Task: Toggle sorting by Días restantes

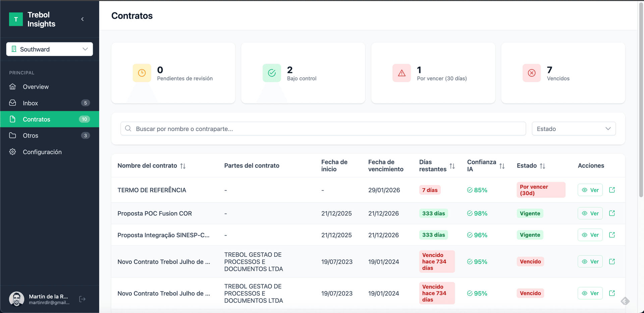Action: coord(452,166)
